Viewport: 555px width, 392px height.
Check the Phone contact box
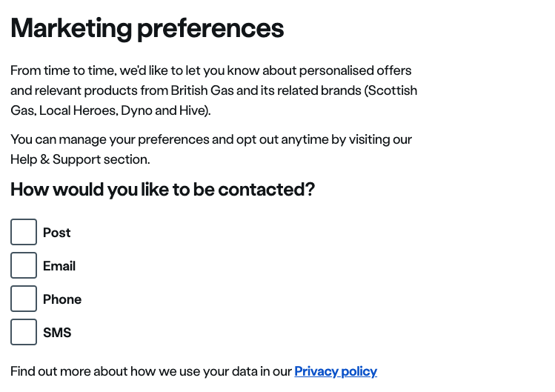pos(24,299)
